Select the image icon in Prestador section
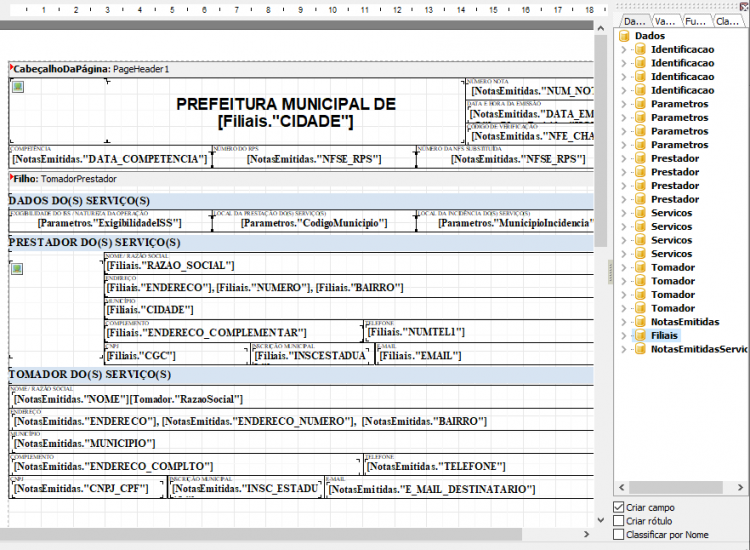This screenshot has height=550, width=750. tap(17, 269)
